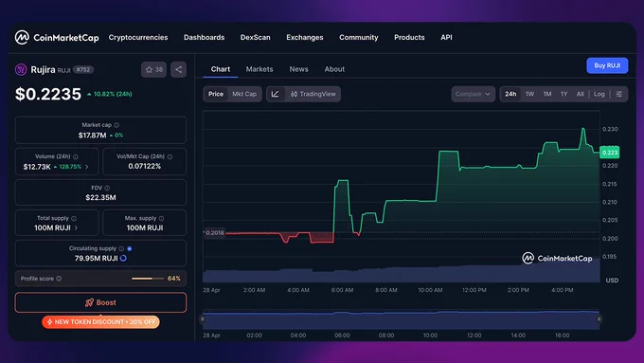Image resolution: width=644 pixels, height=363 pixels.
Task: Open the Community menu
Action: coord(359,37)
